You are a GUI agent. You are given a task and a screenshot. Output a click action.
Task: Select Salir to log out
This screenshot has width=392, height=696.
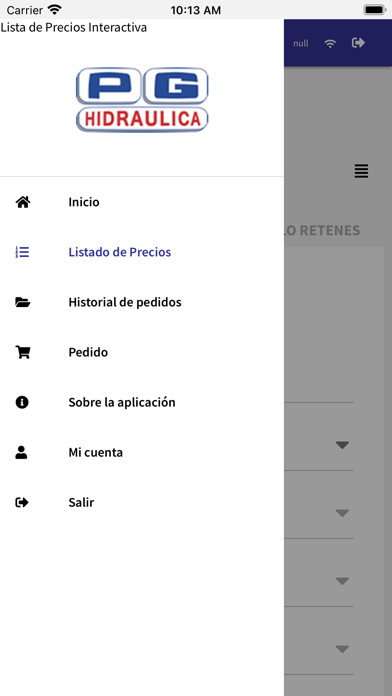pos(142,502)
